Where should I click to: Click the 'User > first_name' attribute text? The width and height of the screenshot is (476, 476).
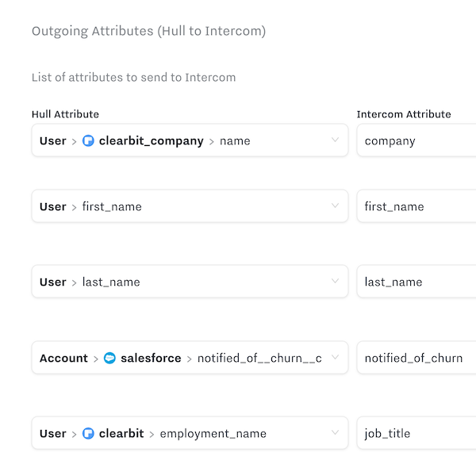coord(90,207)
